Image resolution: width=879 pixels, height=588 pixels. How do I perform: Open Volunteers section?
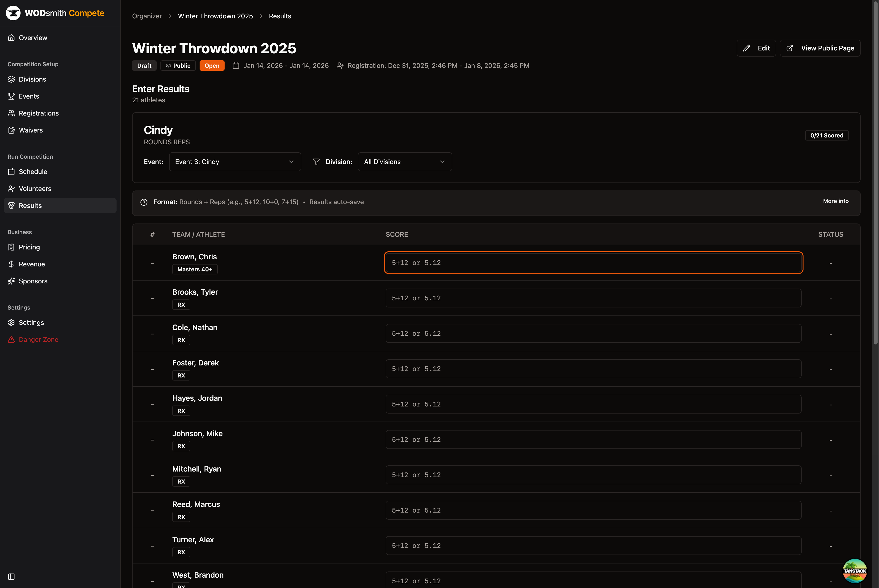[60, 189]
